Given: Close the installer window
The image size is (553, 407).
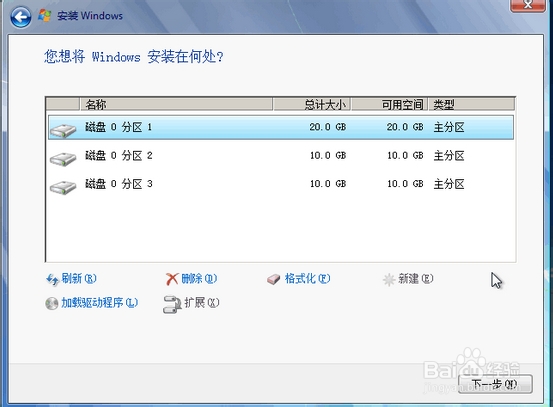Looking at the screenshot, I should click(x=528, y=5).
